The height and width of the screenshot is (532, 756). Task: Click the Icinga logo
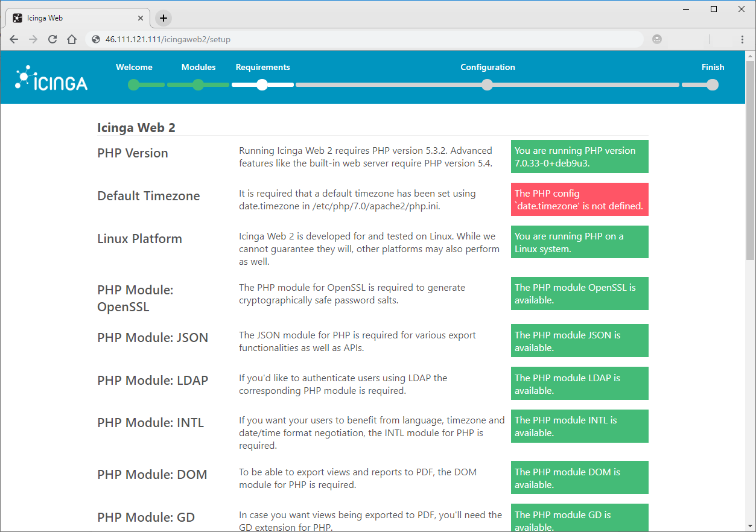51,77
